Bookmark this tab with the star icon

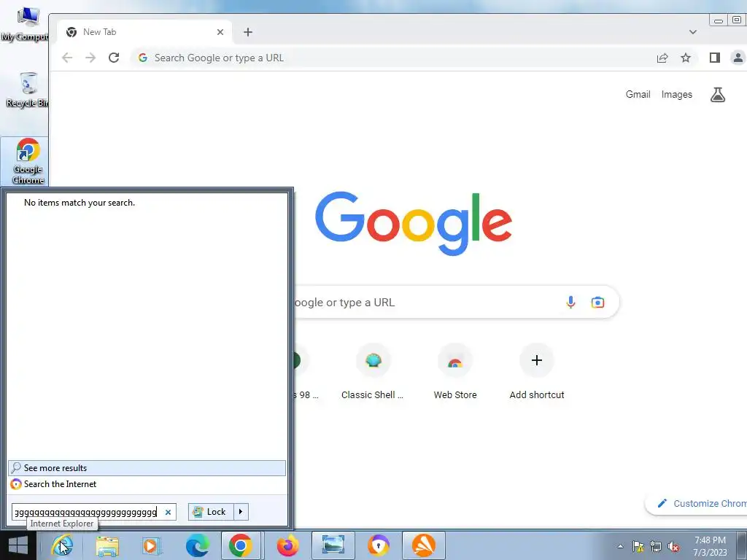click(x=686, y=58)
